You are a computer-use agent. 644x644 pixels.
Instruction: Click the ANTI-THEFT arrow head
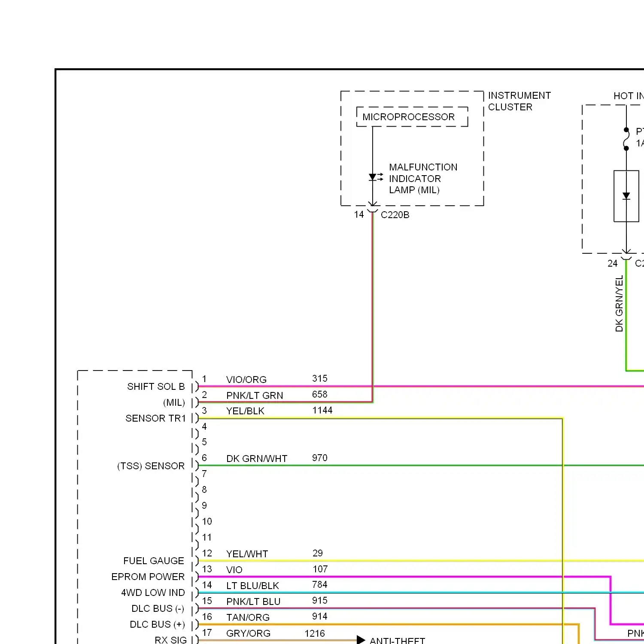[x=361, y=640]
